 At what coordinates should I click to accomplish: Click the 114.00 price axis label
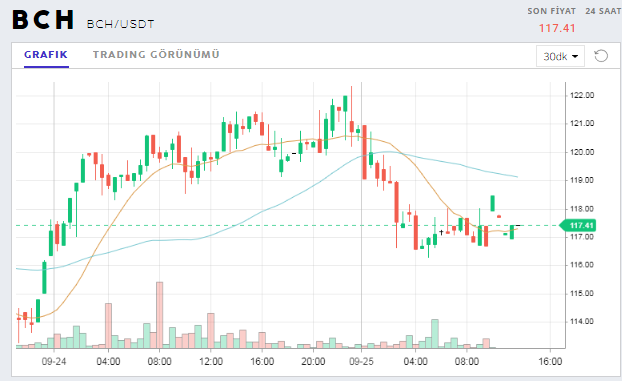tap(582, 321)
